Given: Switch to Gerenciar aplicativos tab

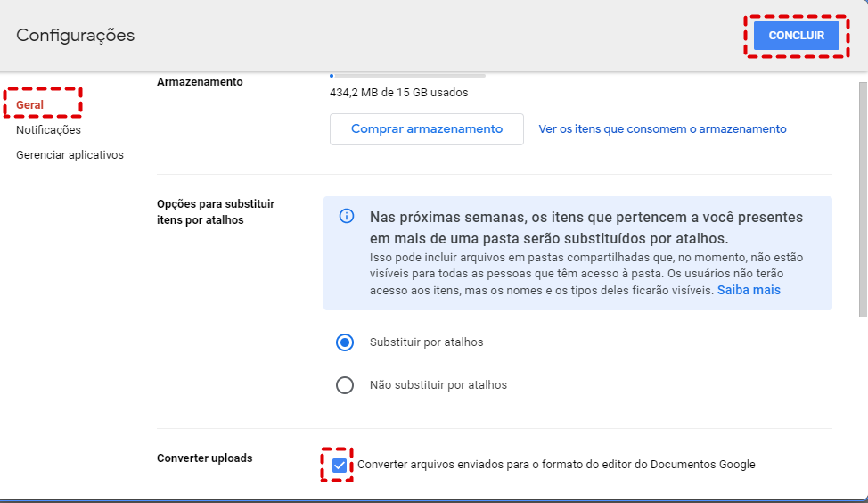Looking at the screenshot, I should click(70, 155).
